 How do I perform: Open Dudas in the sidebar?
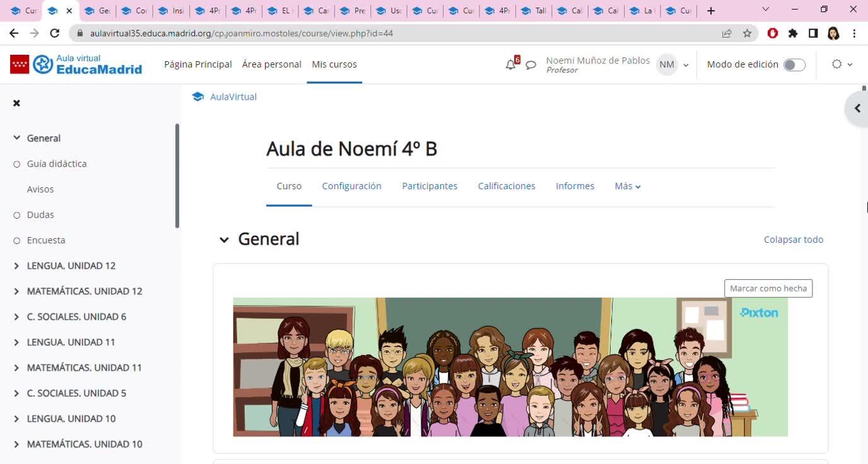pos(40,215)
